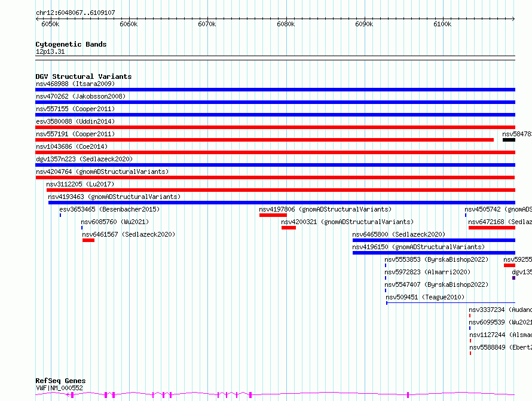Open the nsv1043686 (Coe2014) variant label
532x401 pixels.
[72, 146]
